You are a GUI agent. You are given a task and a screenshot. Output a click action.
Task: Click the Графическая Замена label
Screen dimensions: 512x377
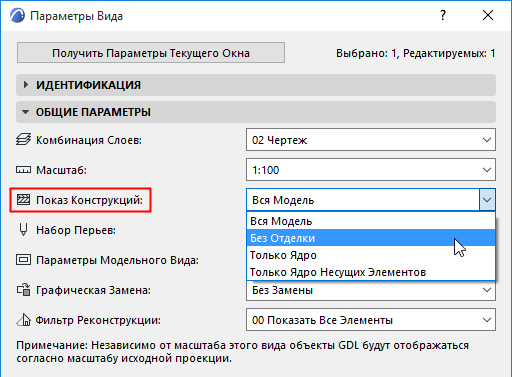(x=93, y=290)
